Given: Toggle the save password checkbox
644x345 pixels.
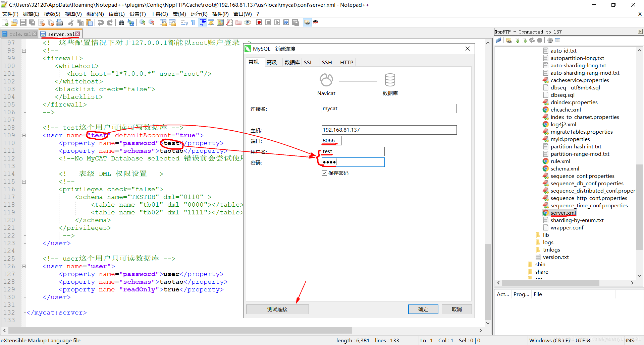Looking at the screenshot, I should tap(324, 173).
